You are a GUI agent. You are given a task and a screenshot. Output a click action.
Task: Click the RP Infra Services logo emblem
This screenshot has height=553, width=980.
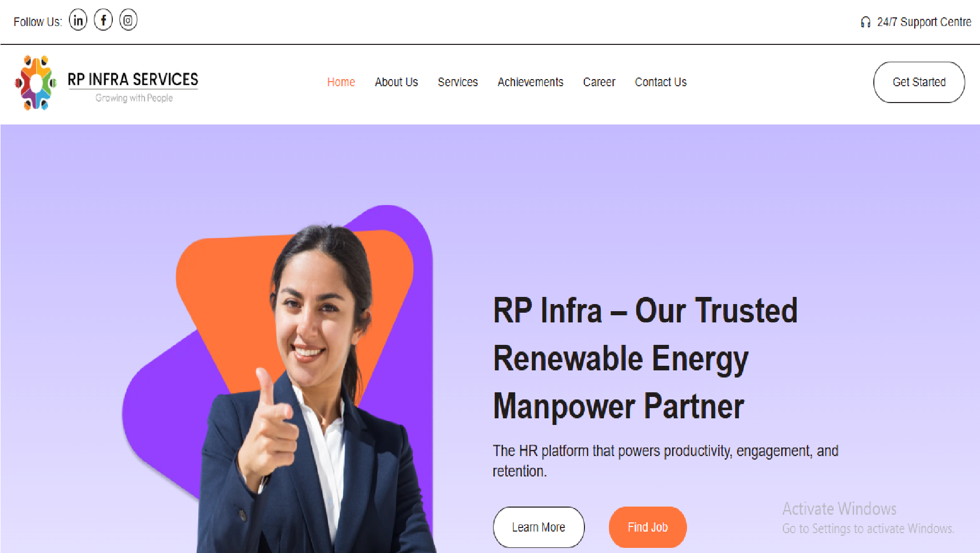pos(35,83)
